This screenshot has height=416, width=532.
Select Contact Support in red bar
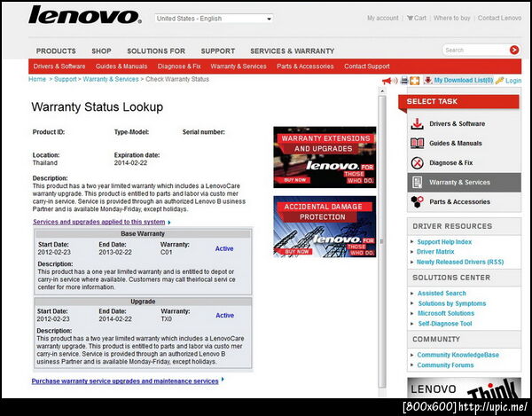(x=367, y=67)
